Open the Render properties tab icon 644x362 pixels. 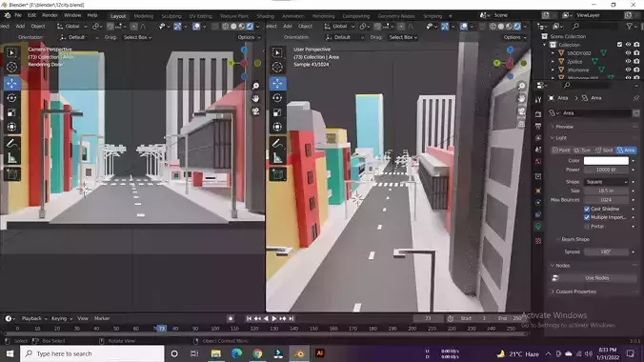[538, 114]
